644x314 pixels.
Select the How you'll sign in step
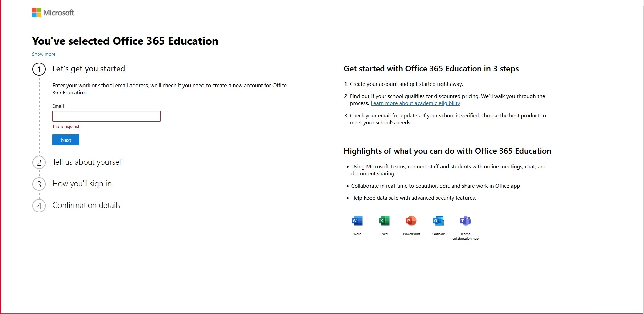[82, 184]
